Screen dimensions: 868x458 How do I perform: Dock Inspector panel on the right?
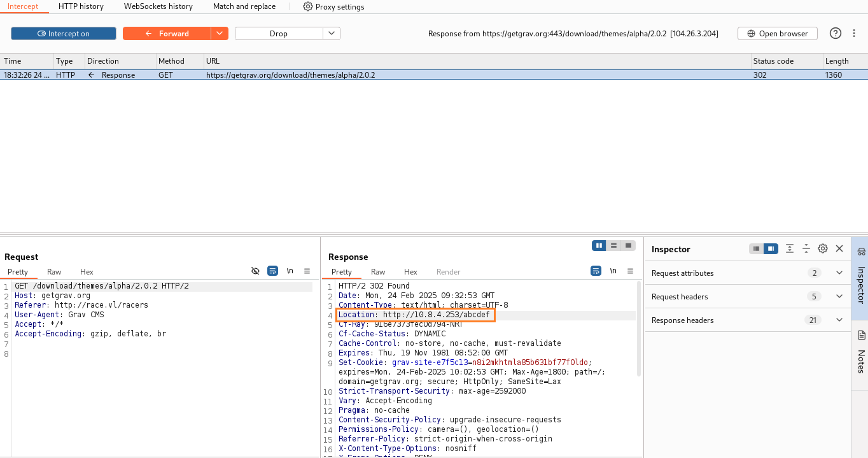(771, 248)
